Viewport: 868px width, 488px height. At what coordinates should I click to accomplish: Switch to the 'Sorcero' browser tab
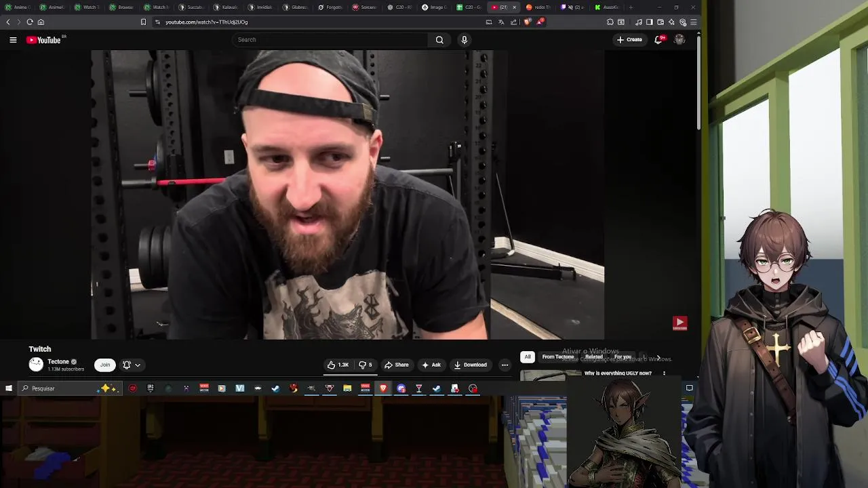(x=366, y=7)
